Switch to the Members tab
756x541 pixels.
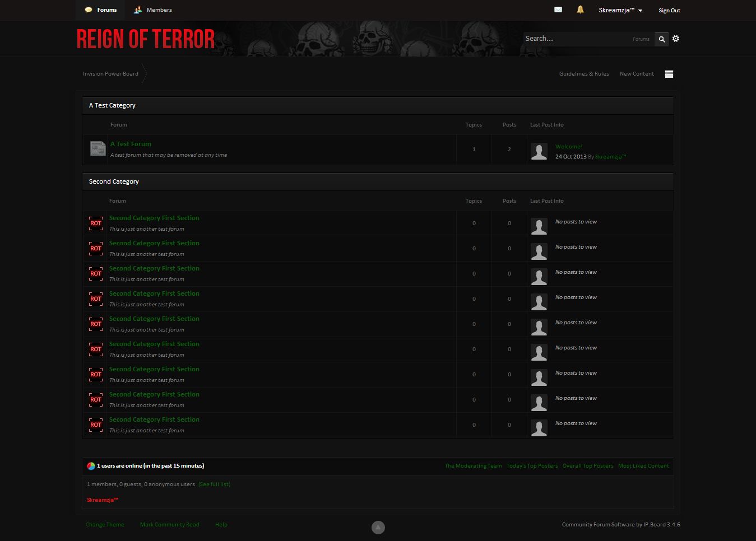point(153,10)
